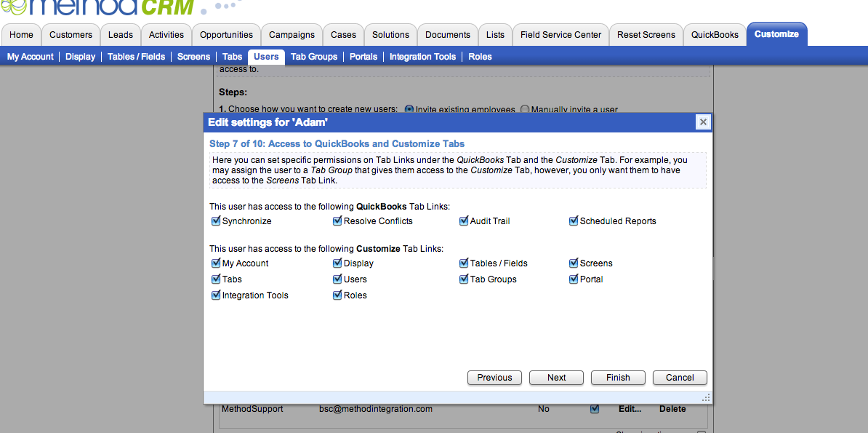Click the dialog resize grip icon
Viewport: 868px width, 433px height.
706,397
